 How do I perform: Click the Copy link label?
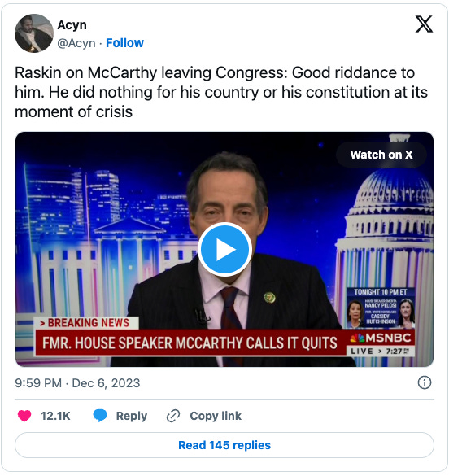tap(216, 416)
